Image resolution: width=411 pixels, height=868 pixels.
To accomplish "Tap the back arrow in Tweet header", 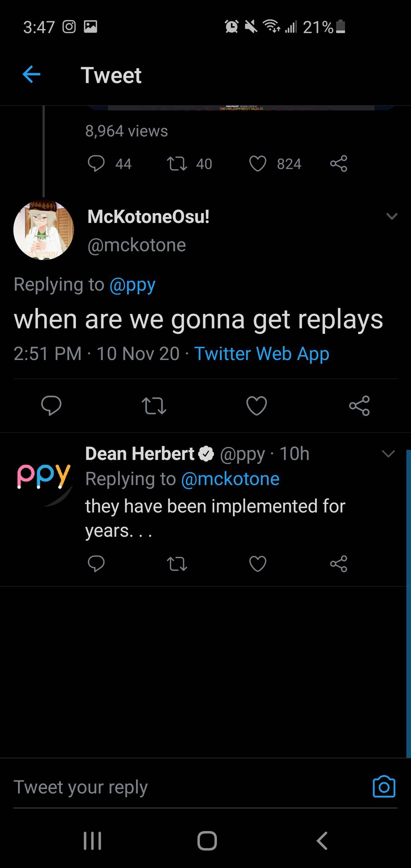I will (x=31, y=75).
